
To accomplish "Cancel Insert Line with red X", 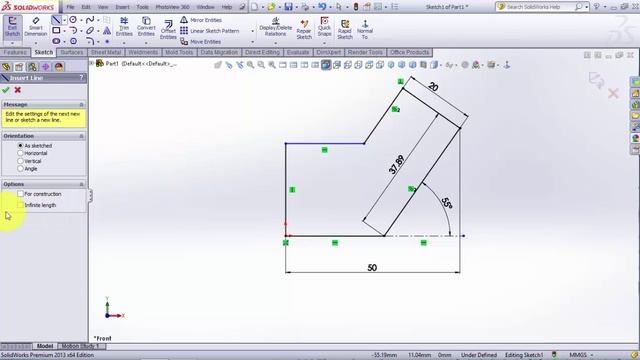I will click(18, 90).
